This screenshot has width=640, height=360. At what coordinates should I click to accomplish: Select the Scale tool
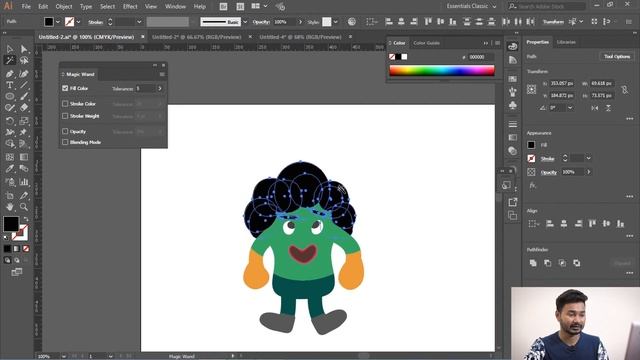point(24,121)
